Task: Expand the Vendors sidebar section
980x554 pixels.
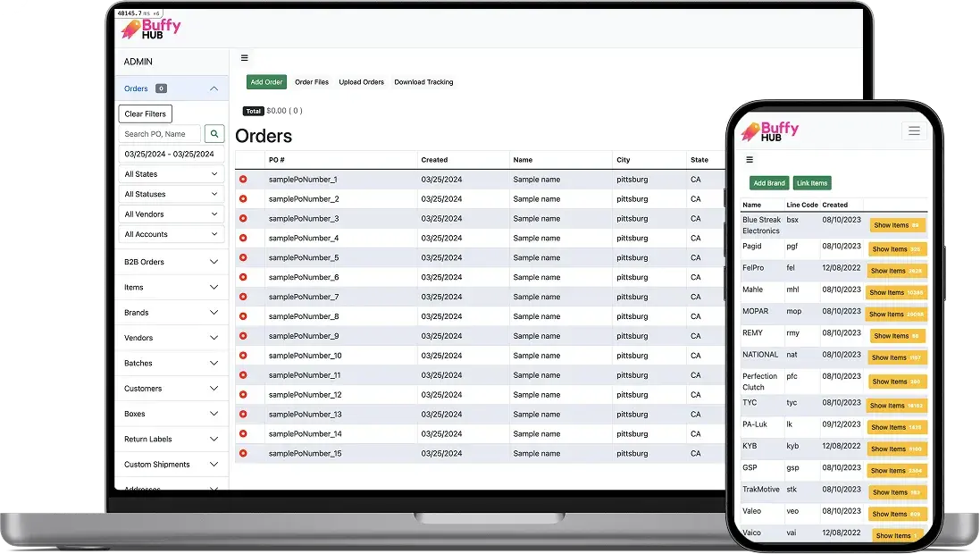Action: pyautogui.click(x=172, y=338)
